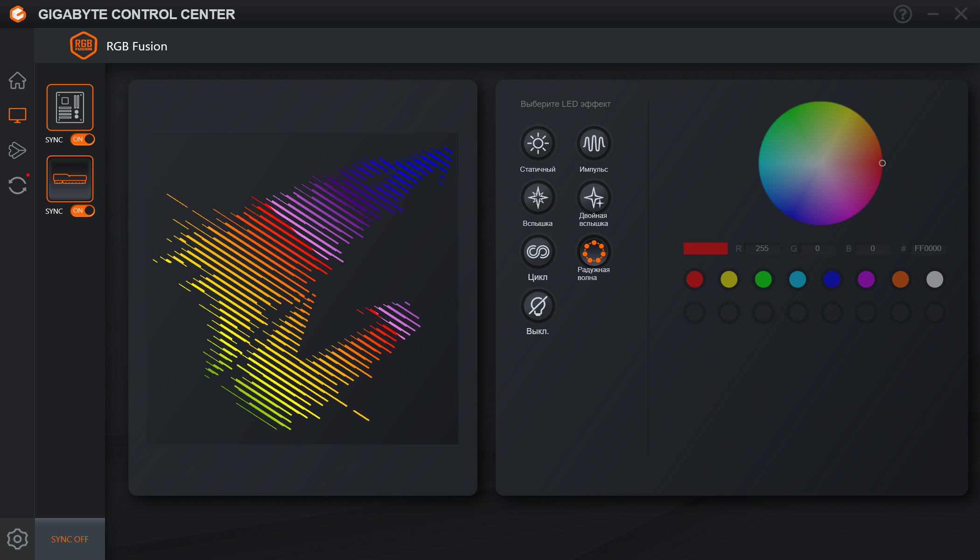
Task: Click the arrow-shaped performance sidebar icon
Action: [x=17, y=150]
